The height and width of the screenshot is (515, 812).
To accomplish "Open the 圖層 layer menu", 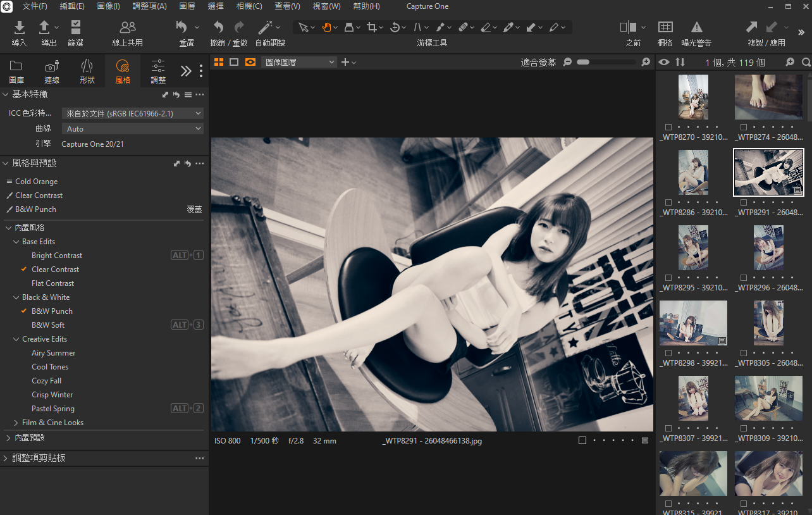I will [x=187, y=6].
